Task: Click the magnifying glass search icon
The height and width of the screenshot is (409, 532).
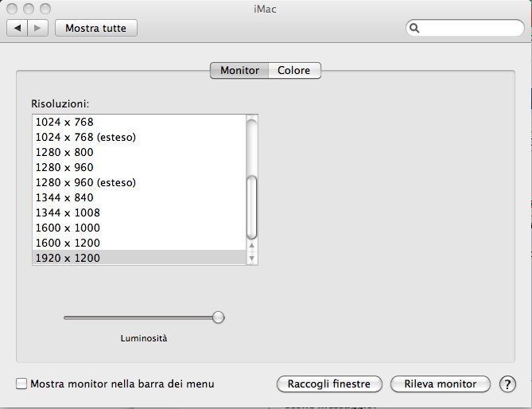Action: [415, 29]
